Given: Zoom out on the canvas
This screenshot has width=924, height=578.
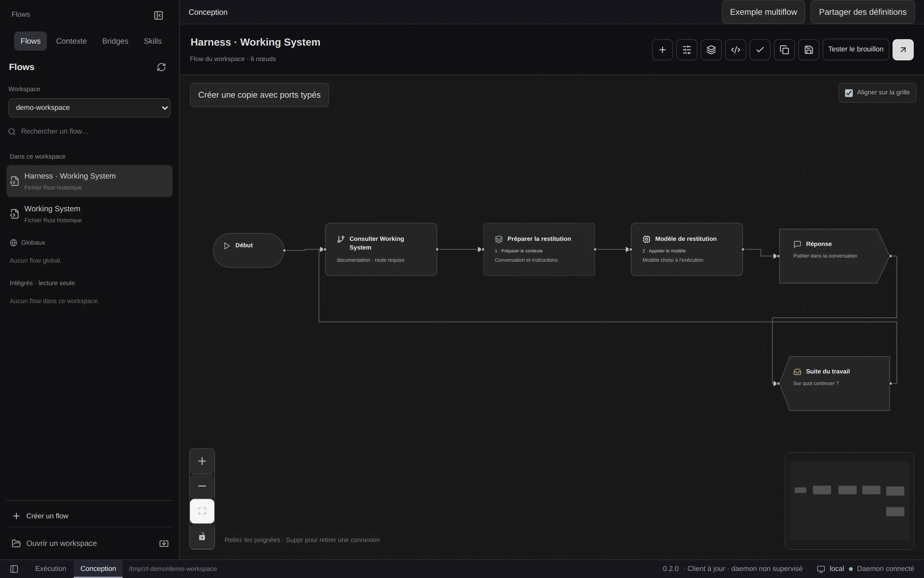Looking at the screenshot, I should click(202, 486).
